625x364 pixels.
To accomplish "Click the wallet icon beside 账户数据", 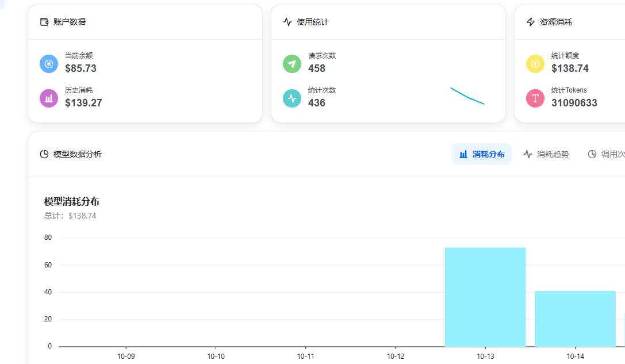I will pos(44,22).
